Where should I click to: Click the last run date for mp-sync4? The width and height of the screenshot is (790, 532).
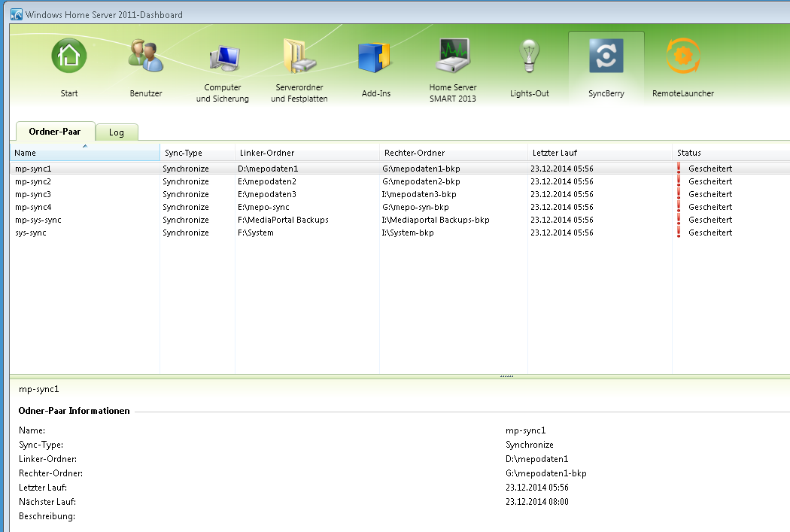click(x=562, y=207)
